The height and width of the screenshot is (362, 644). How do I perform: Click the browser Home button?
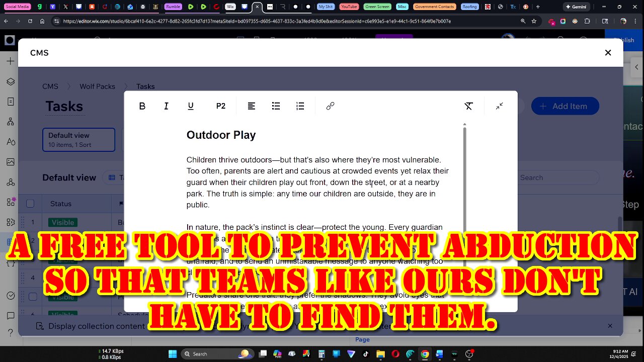[42, 22]
